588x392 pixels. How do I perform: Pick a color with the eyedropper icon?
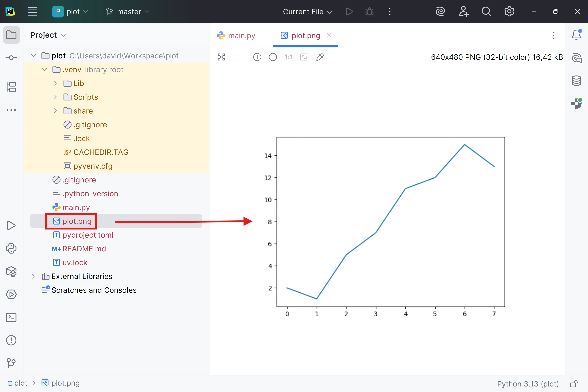pos(320,57)
